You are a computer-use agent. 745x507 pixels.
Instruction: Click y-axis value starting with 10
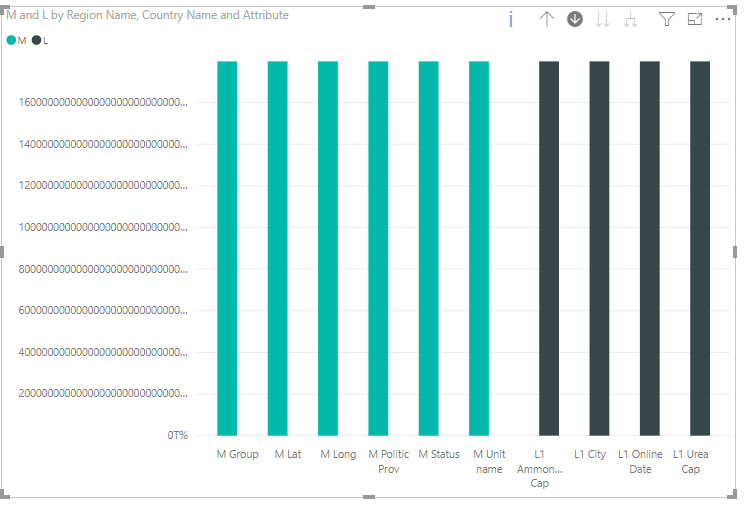pos(103,227)
